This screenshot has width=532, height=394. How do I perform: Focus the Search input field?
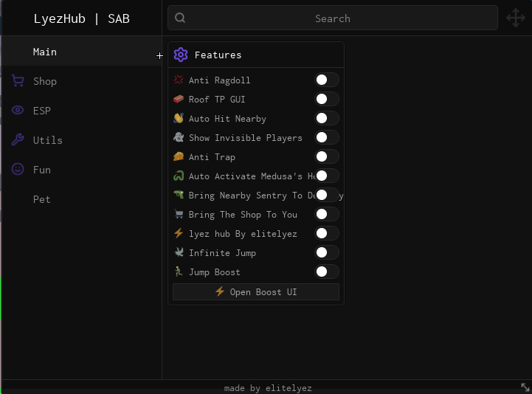click(332, 18)
